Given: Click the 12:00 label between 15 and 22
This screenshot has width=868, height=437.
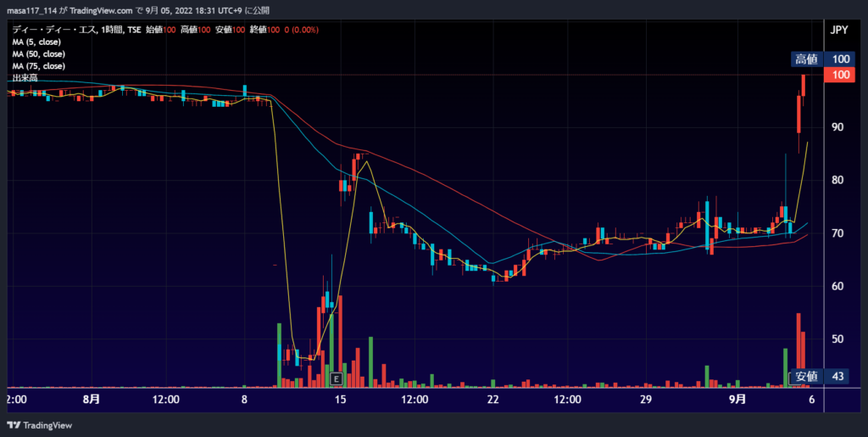Looking at the screenshot, I should 415,400.
